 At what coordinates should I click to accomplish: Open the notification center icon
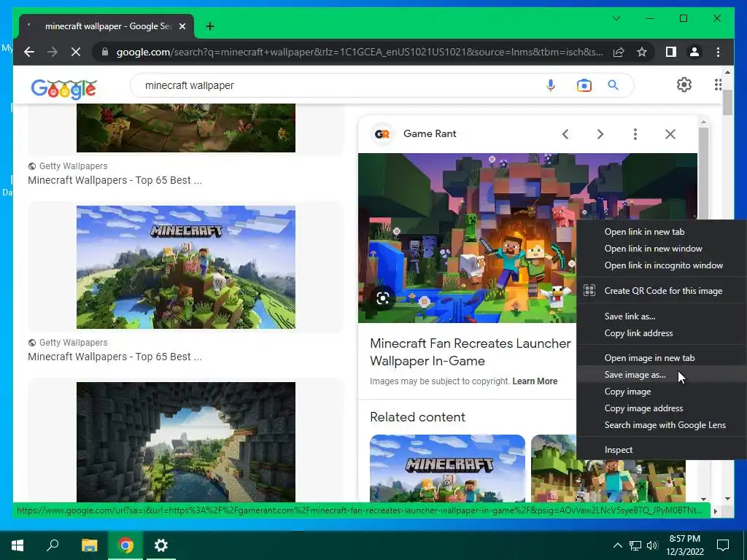click(x=723, y=545)
